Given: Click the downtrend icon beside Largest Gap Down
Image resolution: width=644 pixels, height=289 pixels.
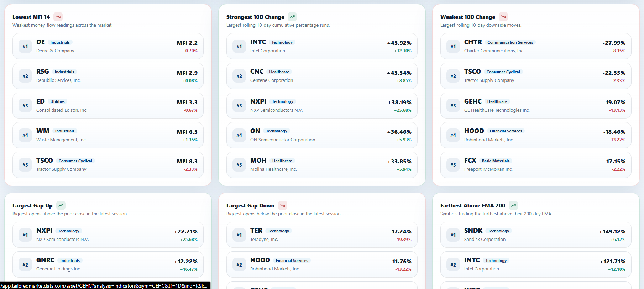Looking at the screenshot, I should pos(283,205).
